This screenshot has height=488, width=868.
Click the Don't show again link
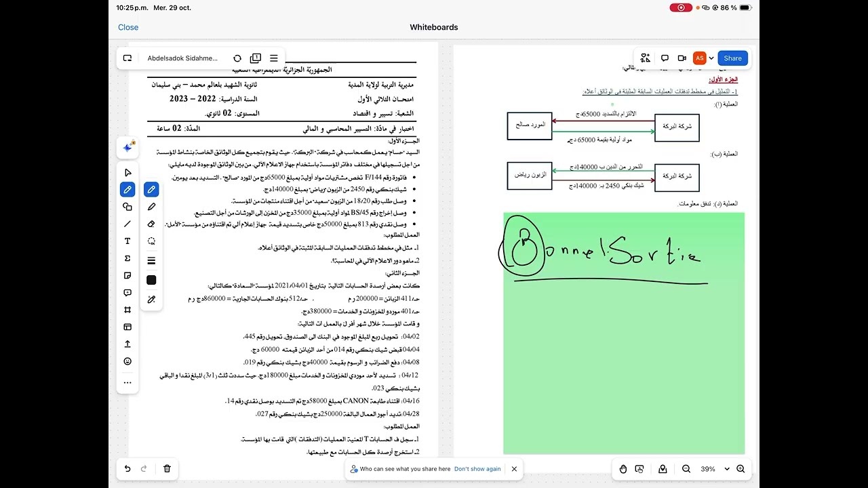pos(477,469)
